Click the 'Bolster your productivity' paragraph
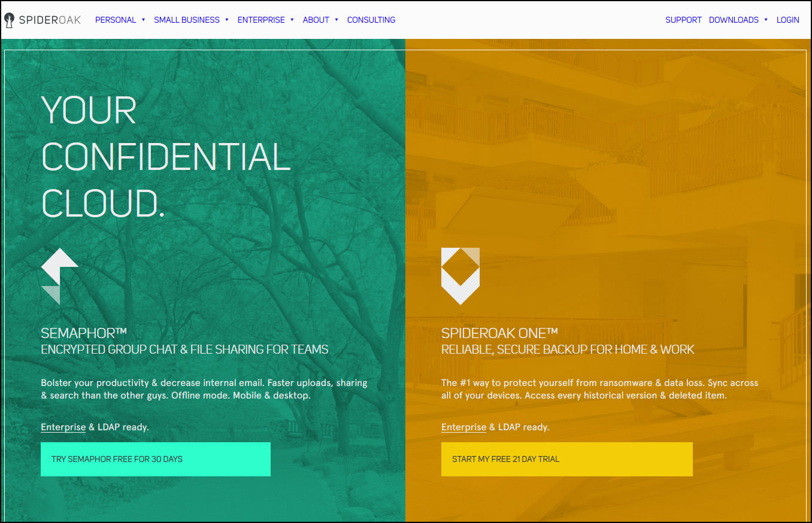The width and height of the screenshot is (812, 523). click(x=204, y=389)
